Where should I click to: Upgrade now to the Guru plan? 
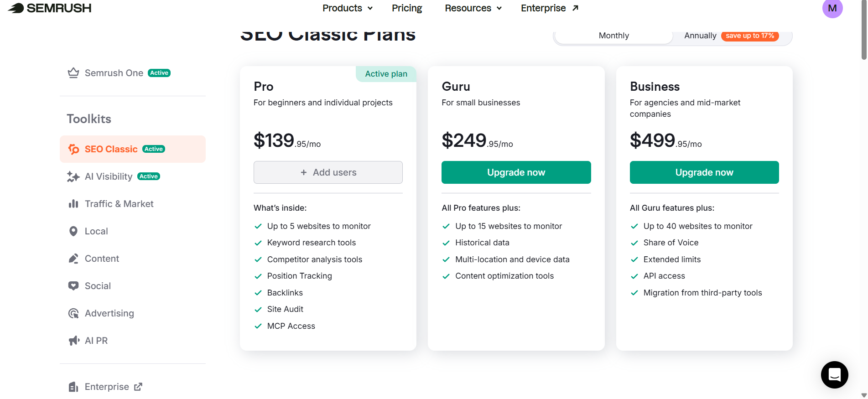click(516, 172)
